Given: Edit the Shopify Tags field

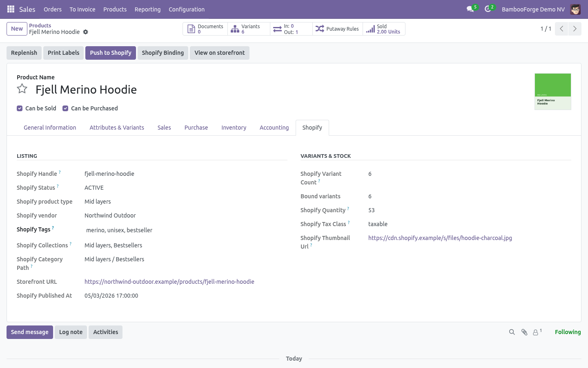Looking at the screenshot, I should tap(186, 230).
